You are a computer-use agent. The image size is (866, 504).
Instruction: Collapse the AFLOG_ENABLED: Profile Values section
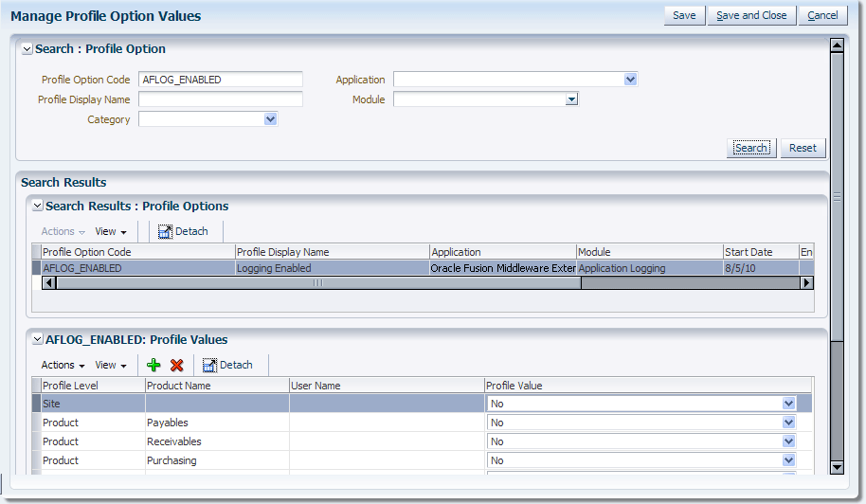tap(37, 339)
